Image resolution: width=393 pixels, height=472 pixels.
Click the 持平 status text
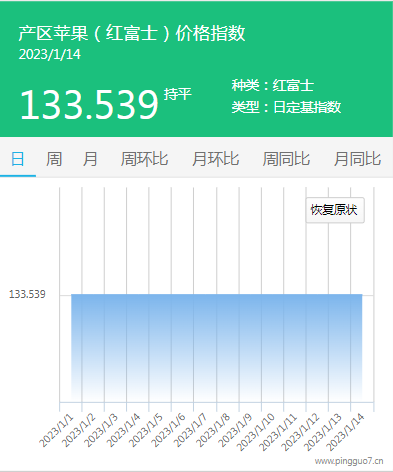178,94
